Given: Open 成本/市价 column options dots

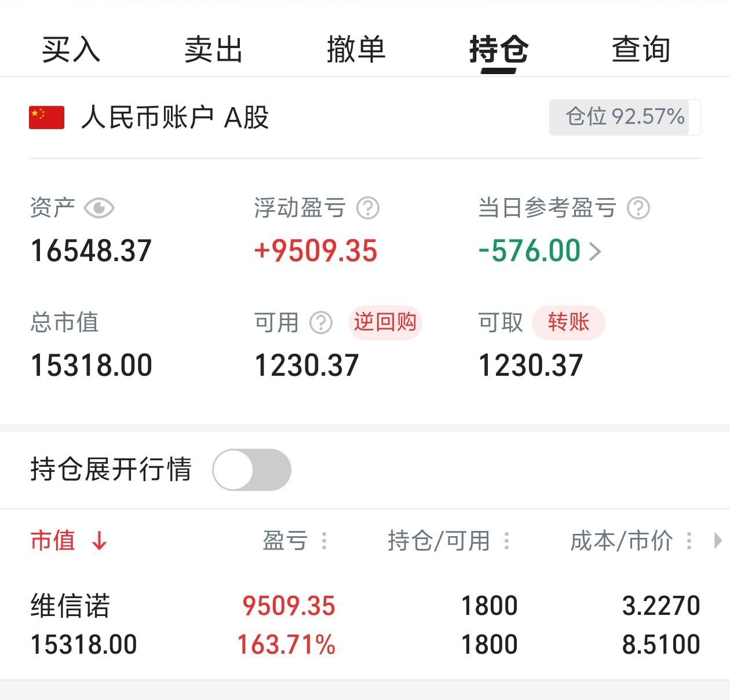Looking at the screenshot, I should coord(689,541).
